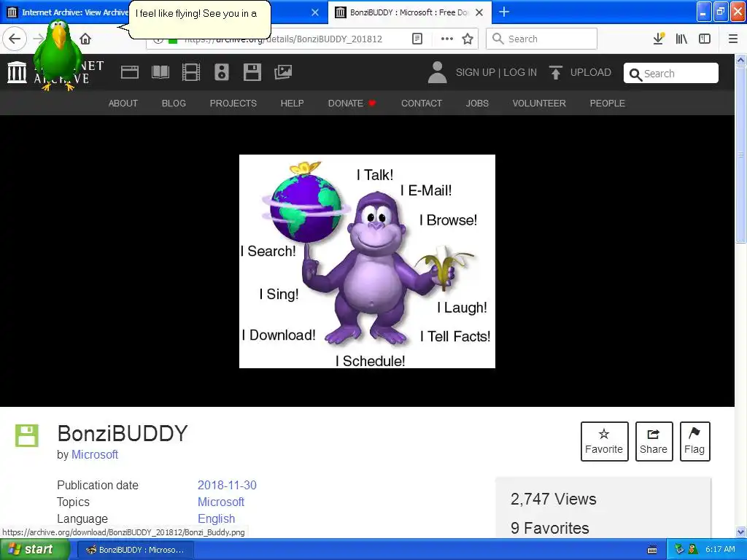Screen dimensions: 747x560
Task: Open Internet Archive web collection icon
Action: [x=130, y=72]
